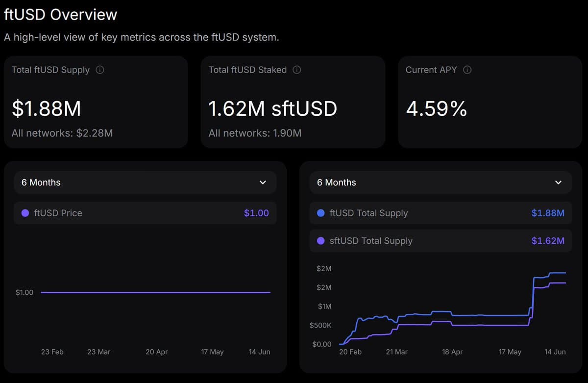Viewport: 588px width, 383px height.
Task: Click the 'Current APY' card label
Action: 431,70
